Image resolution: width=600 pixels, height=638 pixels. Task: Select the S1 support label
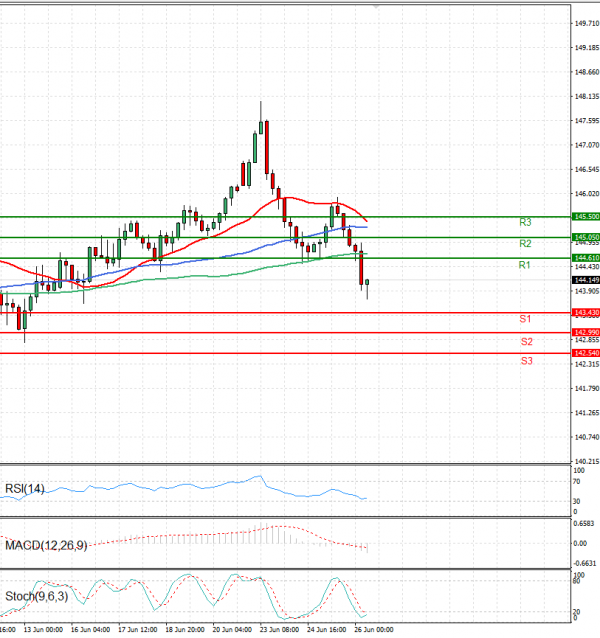pos(525,319)
